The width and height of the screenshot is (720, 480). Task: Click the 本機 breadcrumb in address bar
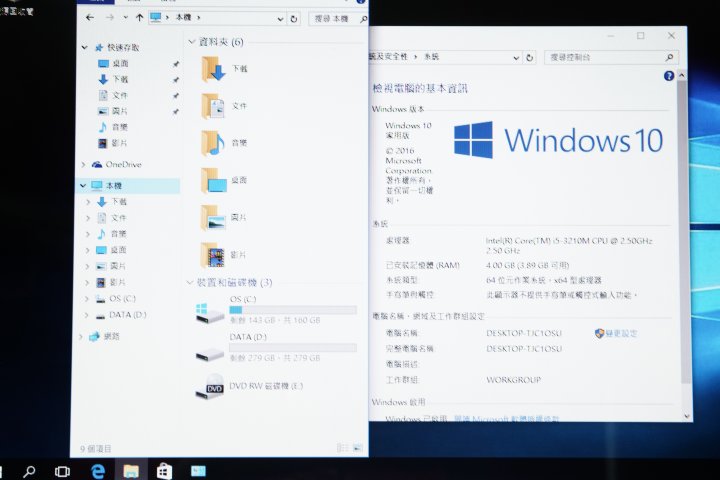click(183, 17)
